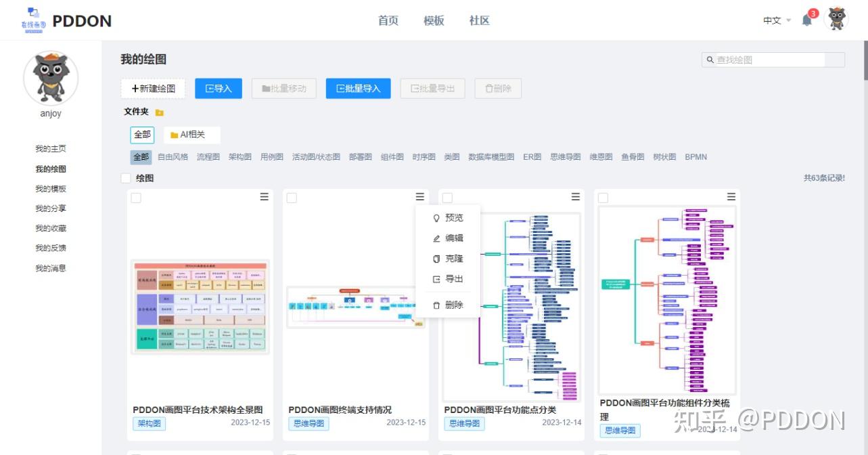Click the 新建绘图 button
The width and height of the screenshot is (868, 455).
pyautogui.click(x=152, y=88)
